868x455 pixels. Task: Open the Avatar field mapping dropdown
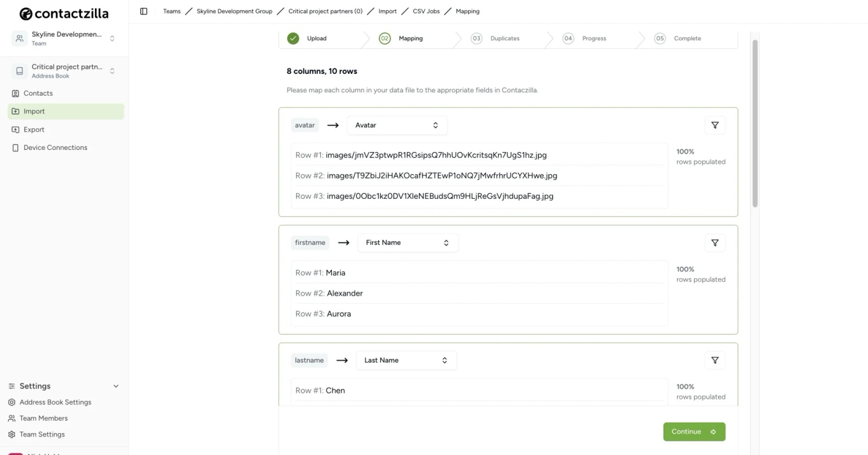[x=397, y=125]
